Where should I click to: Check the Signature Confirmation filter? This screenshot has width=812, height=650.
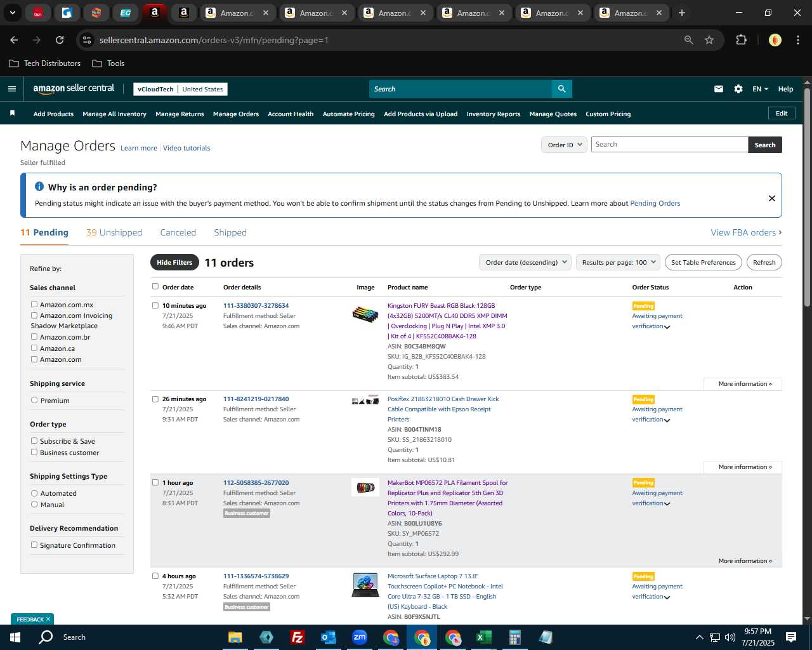(x=34, y=545)
